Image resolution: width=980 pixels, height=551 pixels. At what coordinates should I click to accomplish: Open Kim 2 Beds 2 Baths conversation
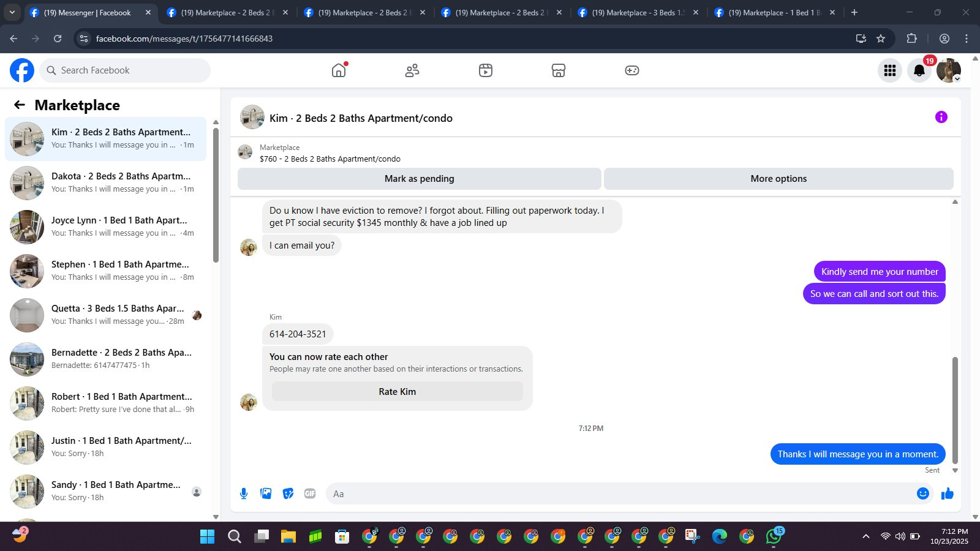(106, 139)
